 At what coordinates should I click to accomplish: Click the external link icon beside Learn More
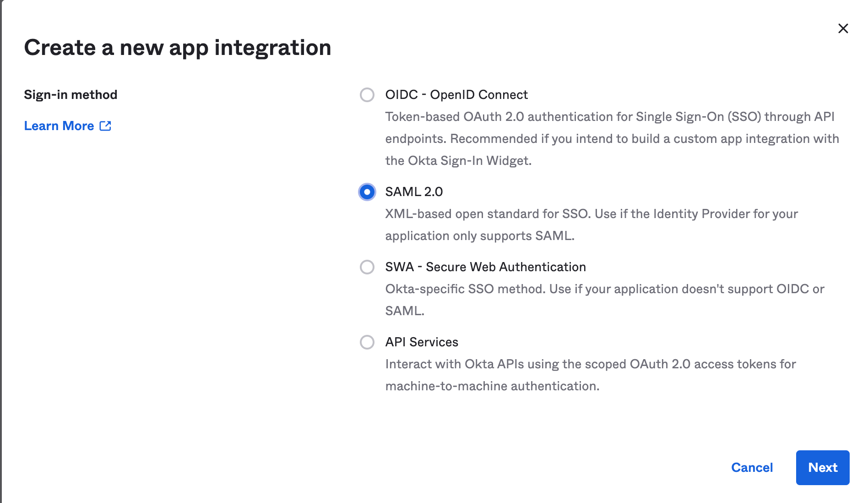point(105,126)
